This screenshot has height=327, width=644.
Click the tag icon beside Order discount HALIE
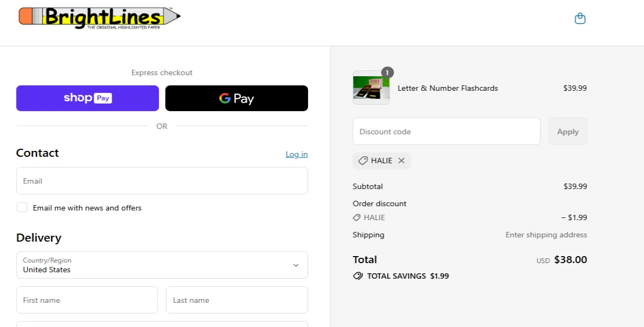(356, 217)
